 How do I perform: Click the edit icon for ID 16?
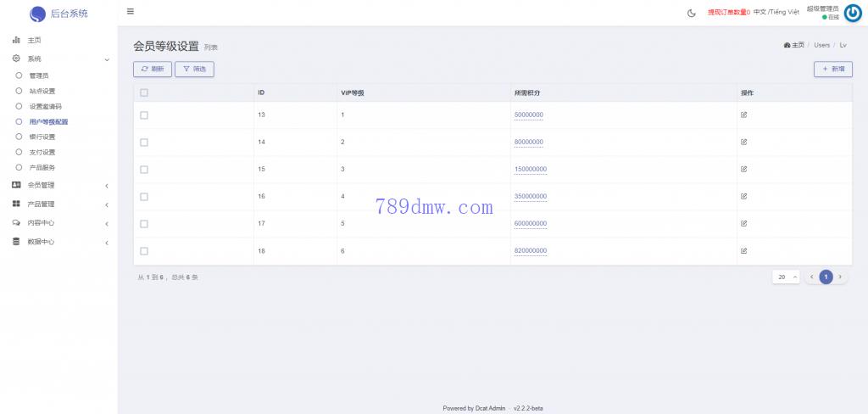pos(744,196)
